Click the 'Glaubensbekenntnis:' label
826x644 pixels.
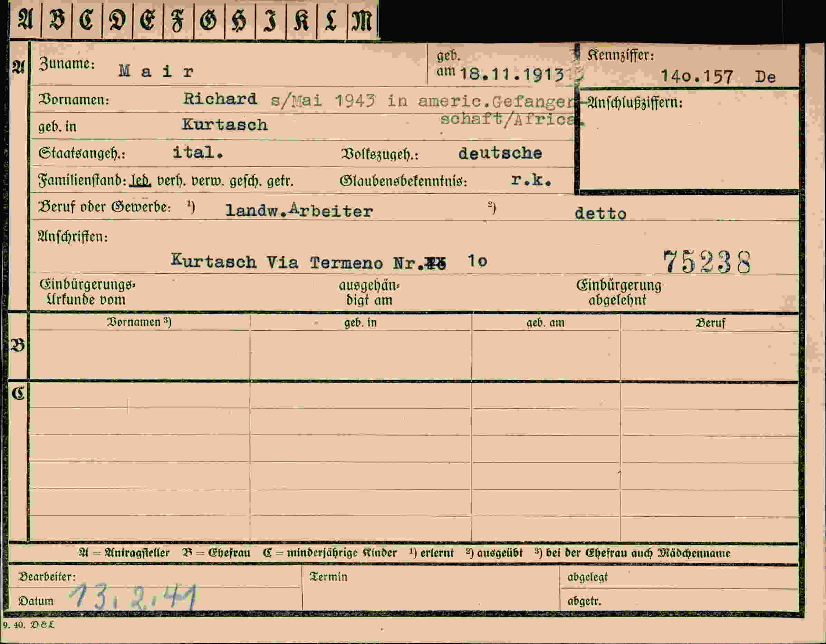(403, 181)
